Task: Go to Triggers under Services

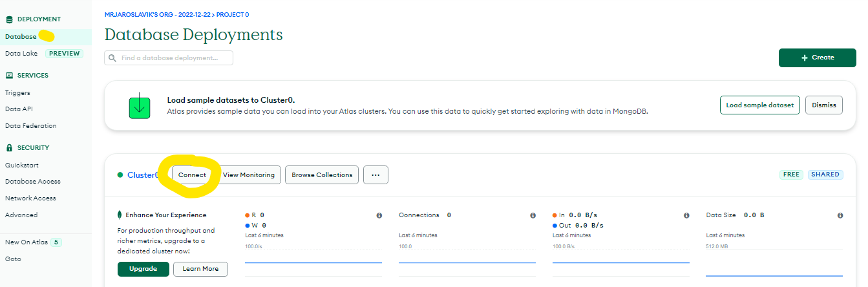Action: 17,92
